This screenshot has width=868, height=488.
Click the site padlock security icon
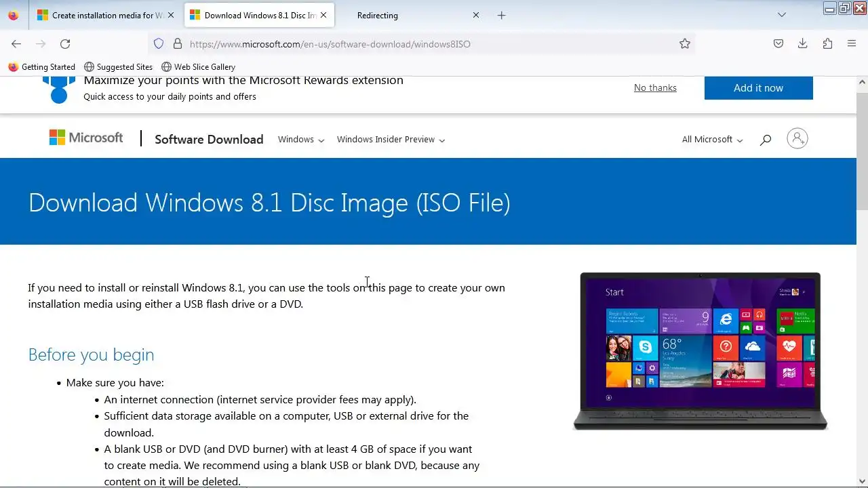point(178,43)
